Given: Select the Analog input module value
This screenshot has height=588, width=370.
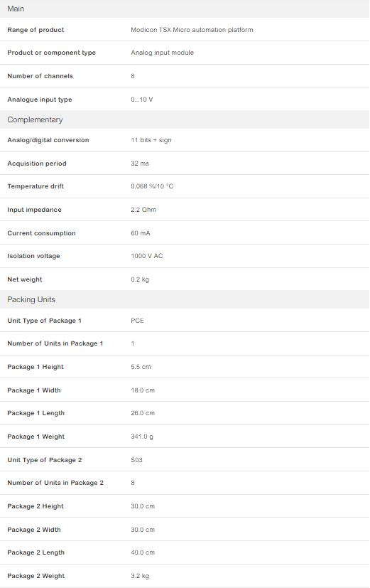Looking at the screenshot, I should [162, 53].
